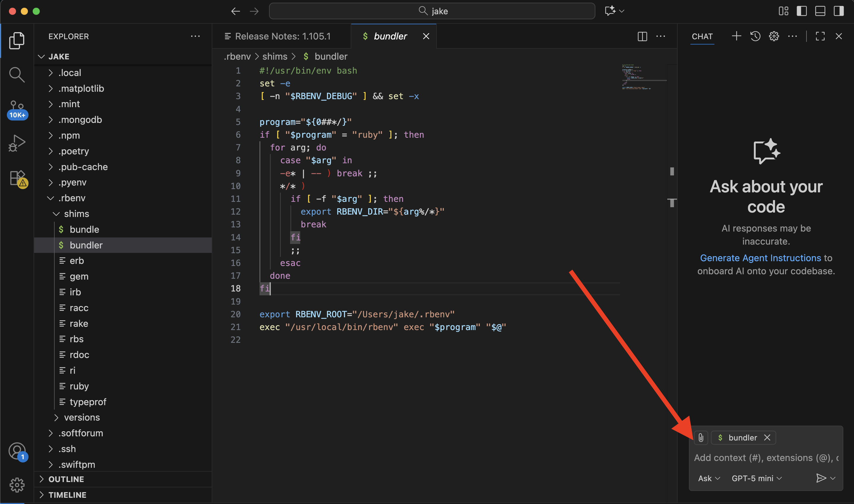This screenshot has height=504, width=854.
Task: Click the attach context paperclip icon
Action: pos(701,438)
